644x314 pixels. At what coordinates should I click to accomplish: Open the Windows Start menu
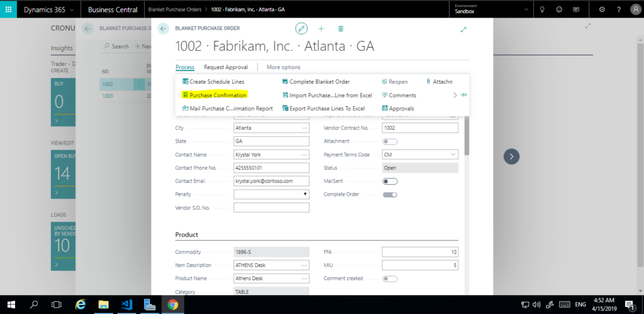[x=11, y=305]
